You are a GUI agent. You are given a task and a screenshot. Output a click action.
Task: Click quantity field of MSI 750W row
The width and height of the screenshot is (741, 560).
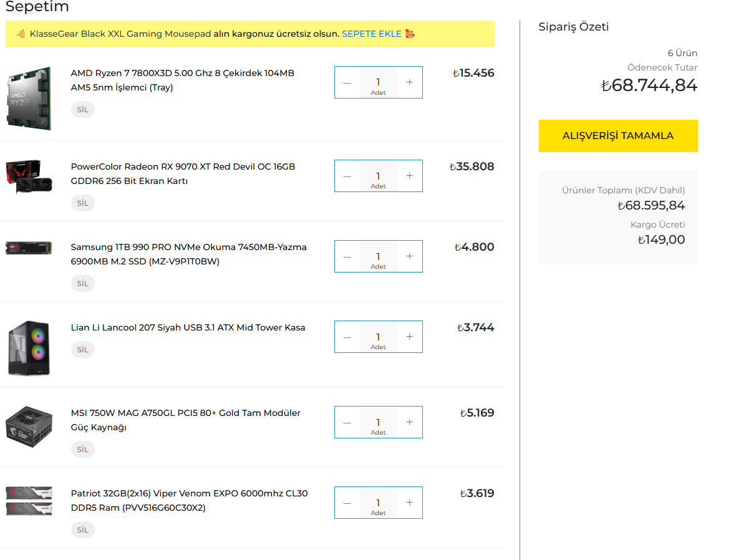tap(378, 422)
